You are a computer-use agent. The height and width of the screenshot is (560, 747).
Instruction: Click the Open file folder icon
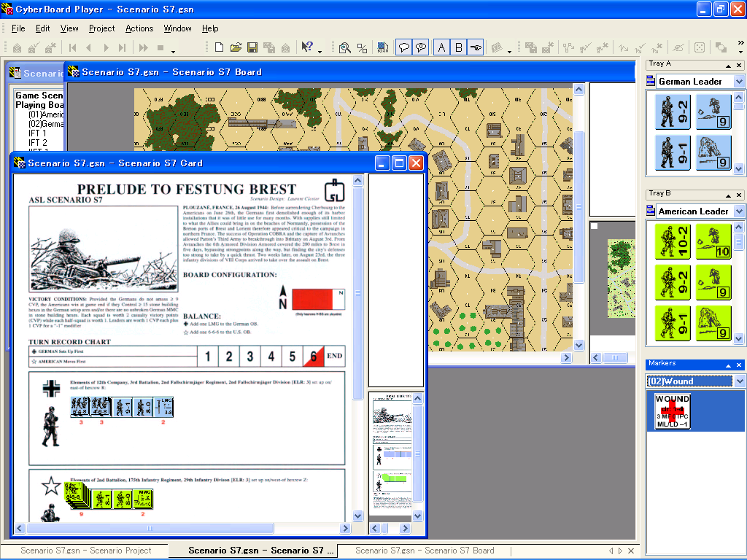click(x=236, y=47)
